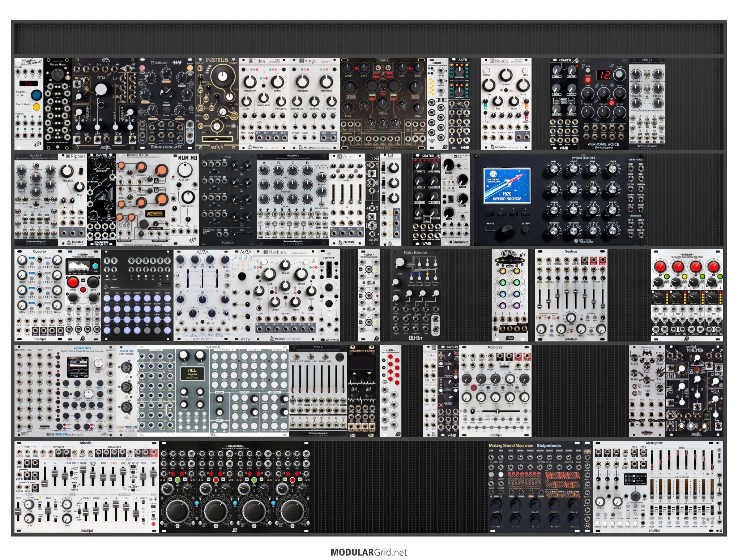Screen dimensions: 738x560
Task: Select the Sopot module
Action: click(x=369, y=295)
